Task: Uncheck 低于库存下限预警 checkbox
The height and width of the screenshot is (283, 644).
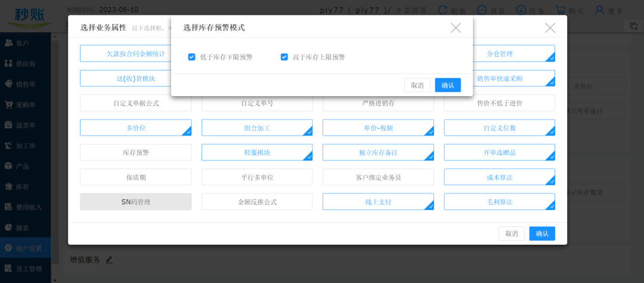Action: pyautogui.click(x=192, y=57)
